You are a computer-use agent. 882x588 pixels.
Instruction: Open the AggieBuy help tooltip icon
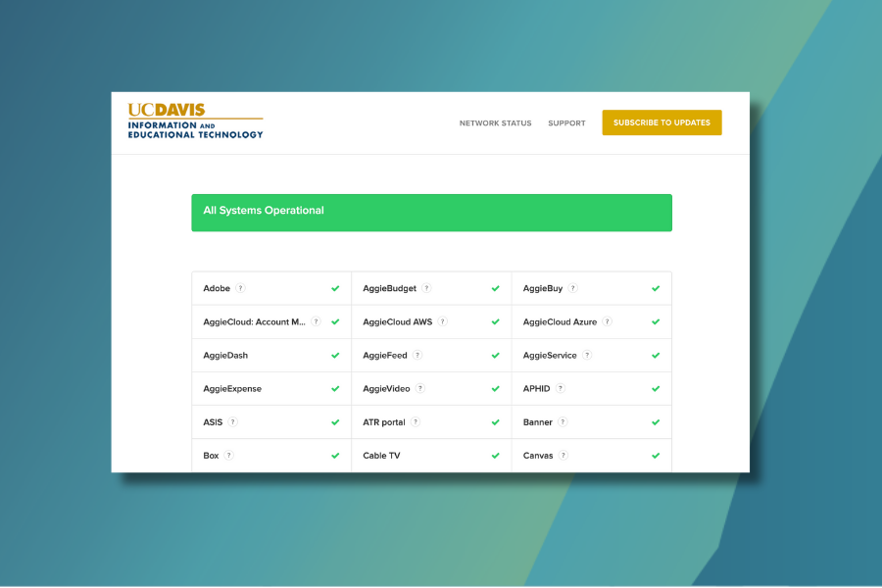click(573, 288)
